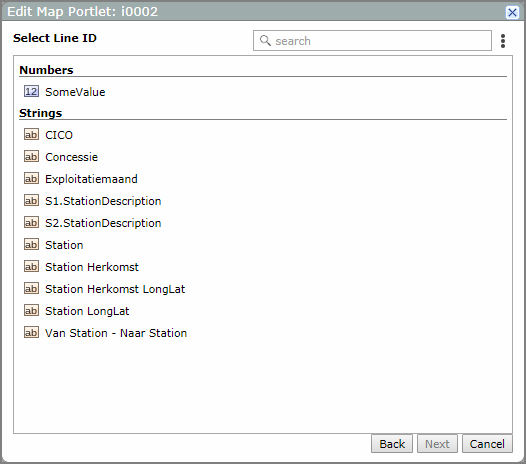Click the ab icon left of the Station Herkomst row
The height and width of the screenshot is (464, 526).
pyautogui.click(x=31, y=267)
